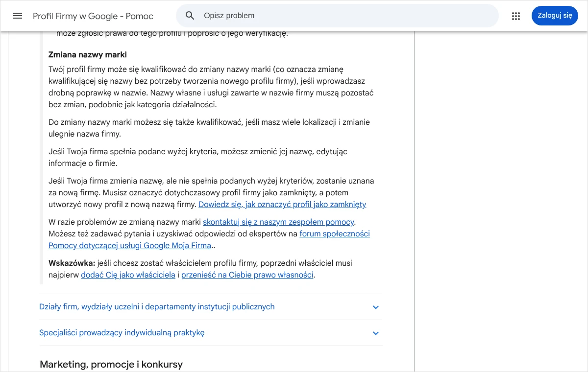Expand Specjaliści prowadzący indywidualną praktykę section
The image size is (588, 372).
click(210, 333)
